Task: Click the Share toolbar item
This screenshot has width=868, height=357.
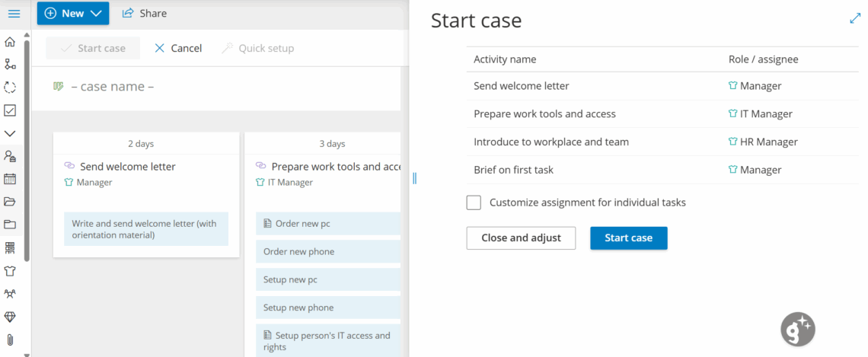Action: [x=145, y=13]
